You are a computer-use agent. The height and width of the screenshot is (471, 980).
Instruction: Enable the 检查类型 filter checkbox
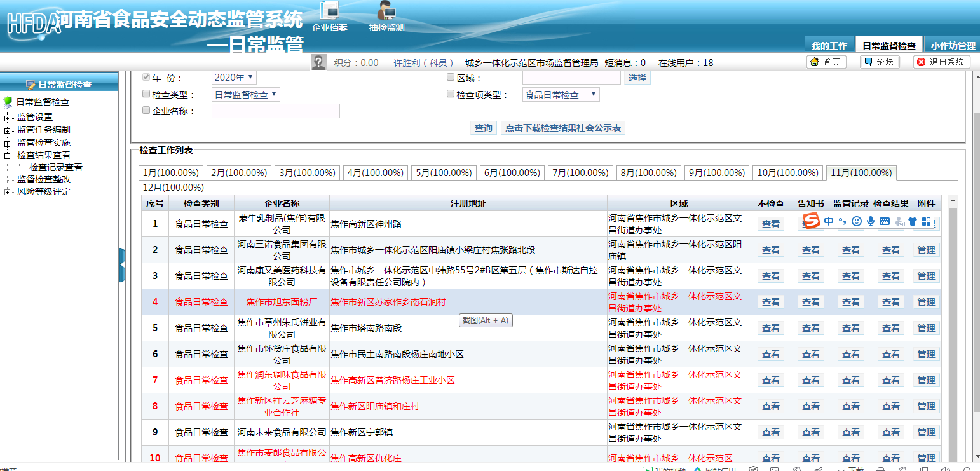pyautogui.click(x=146, y=93)
